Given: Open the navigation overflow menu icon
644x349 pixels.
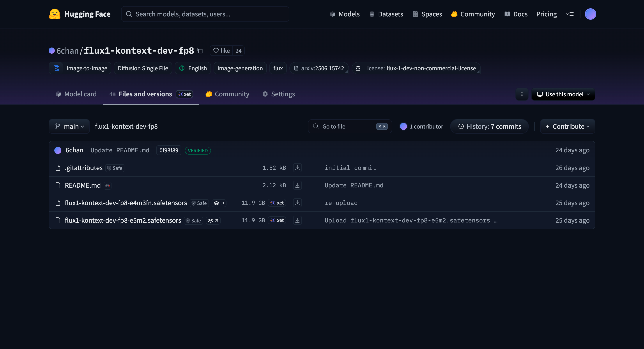Looking at the screenshot, I should (570, 14).
